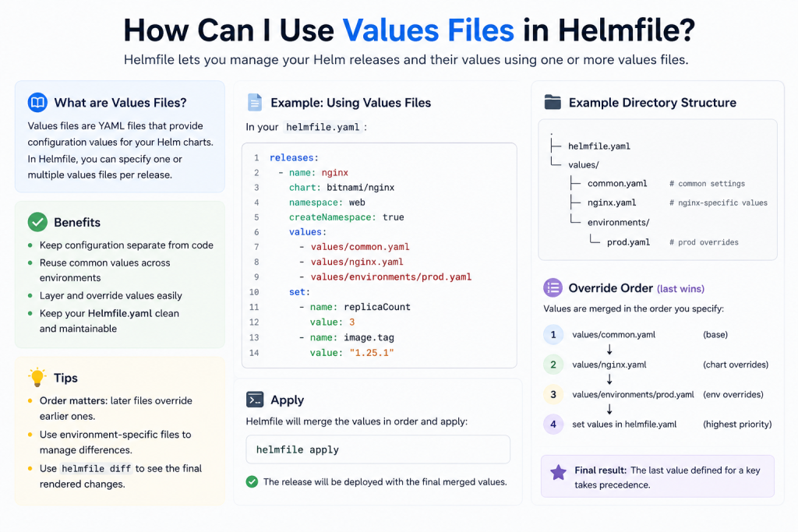Click step number 3 circle for prod.yaml
This screenshot has width=798, height=532.
tap(553, 395)
